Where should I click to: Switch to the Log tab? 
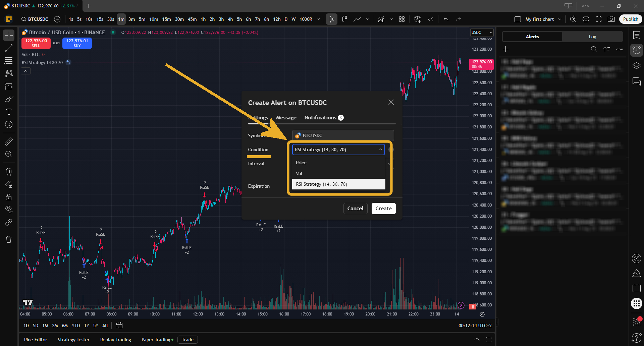592,37
